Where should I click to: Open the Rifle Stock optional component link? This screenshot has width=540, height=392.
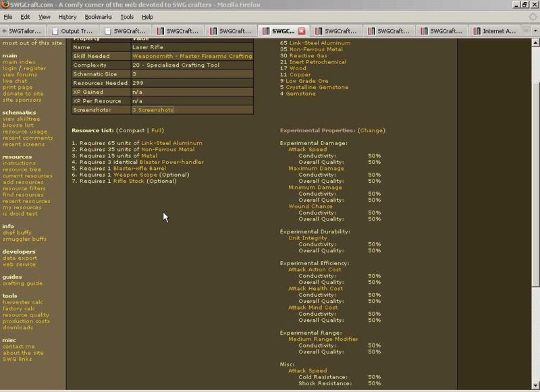coord(129,181)
